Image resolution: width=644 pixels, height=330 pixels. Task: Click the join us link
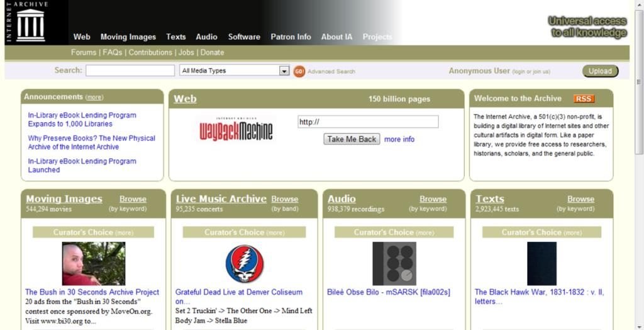pos(540,72)
